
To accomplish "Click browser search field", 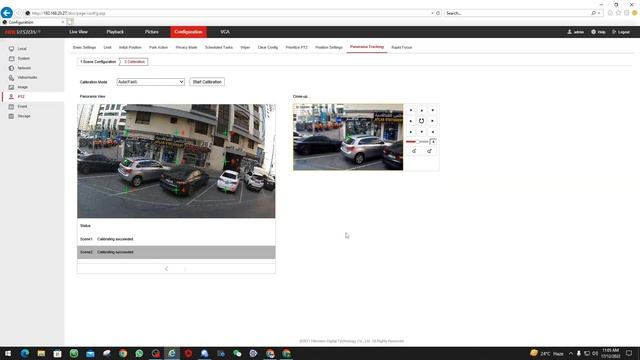I will 518,13.
